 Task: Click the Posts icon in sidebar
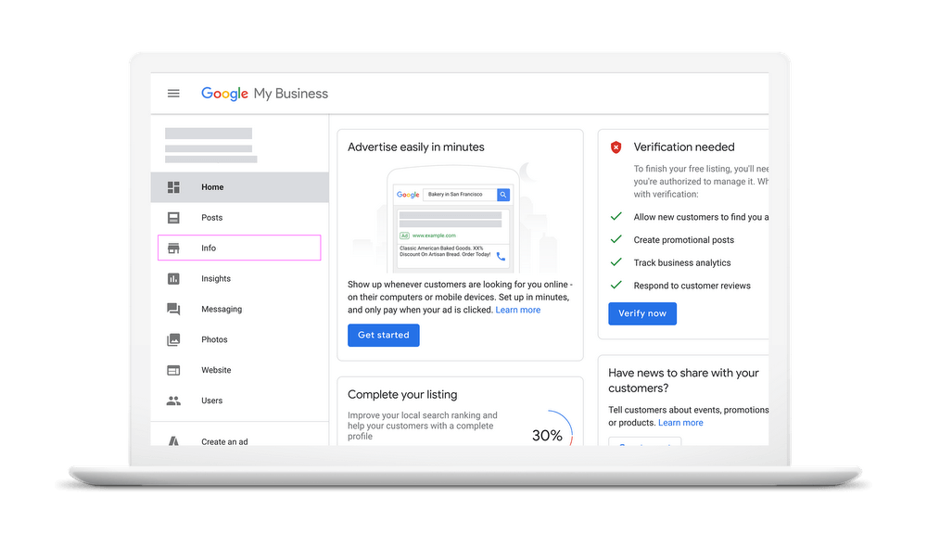coord(173,218)
